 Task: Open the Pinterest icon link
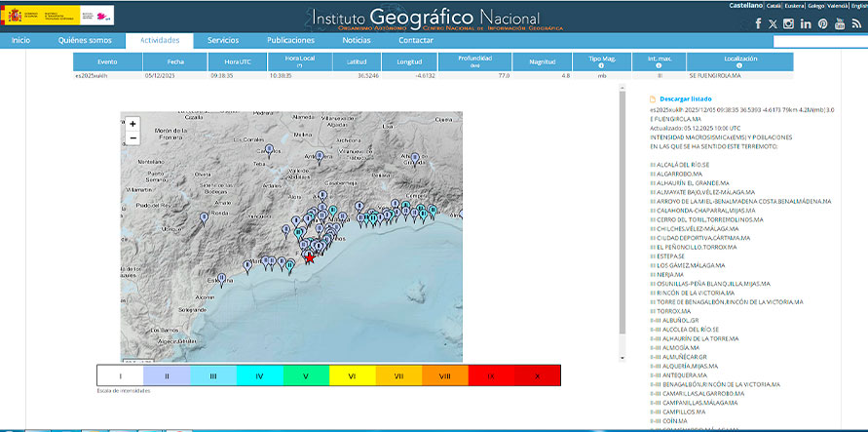coord(822,23)
